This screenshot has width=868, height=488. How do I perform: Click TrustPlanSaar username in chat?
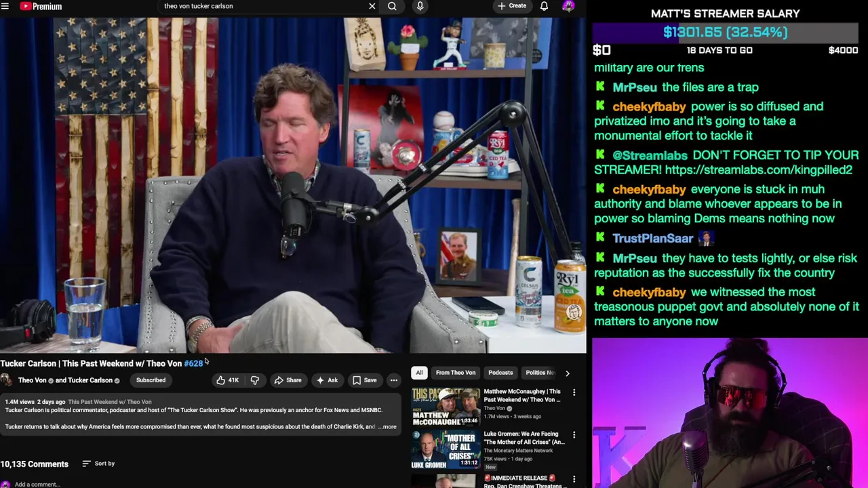click(652, 239)
